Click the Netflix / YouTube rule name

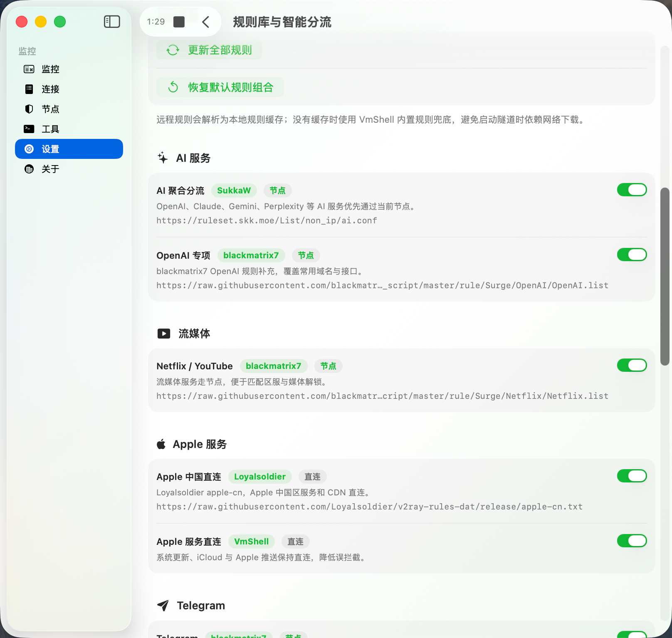195,366
